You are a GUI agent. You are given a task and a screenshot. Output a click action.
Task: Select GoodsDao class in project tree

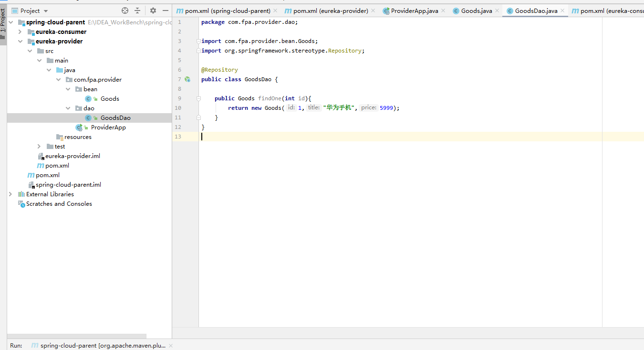tap(115, 118)
